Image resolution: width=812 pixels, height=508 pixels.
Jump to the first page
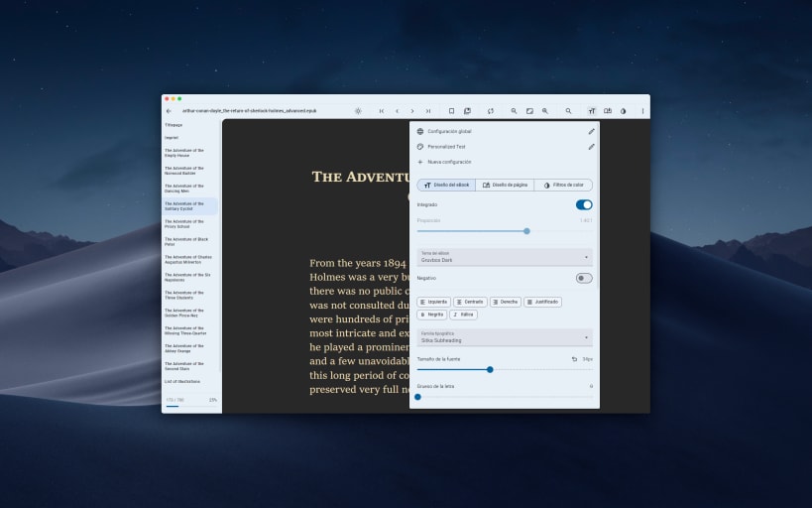pos(382,111)
